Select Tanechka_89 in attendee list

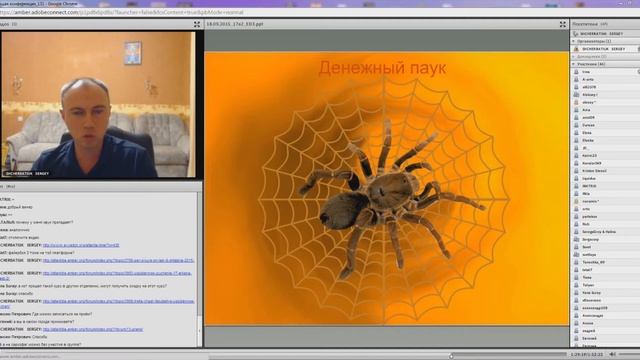click(x=593, y=262)
